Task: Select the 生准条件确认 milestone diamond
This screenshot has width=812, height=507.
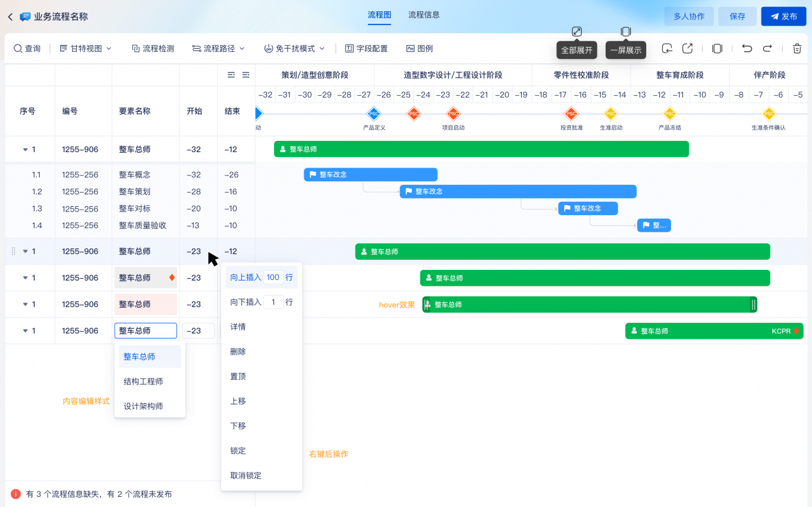Action: [769, 114]
